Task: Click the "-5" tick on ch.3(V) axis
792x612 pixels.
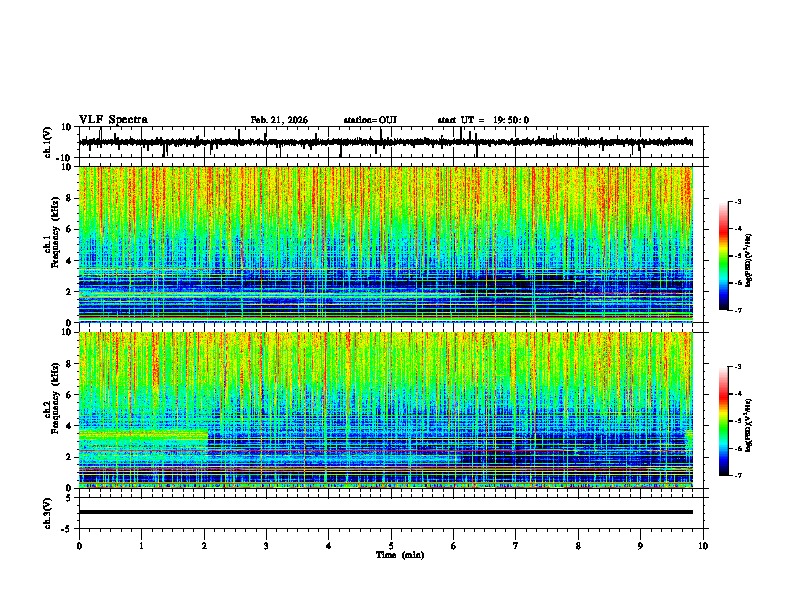Action: 67,529
